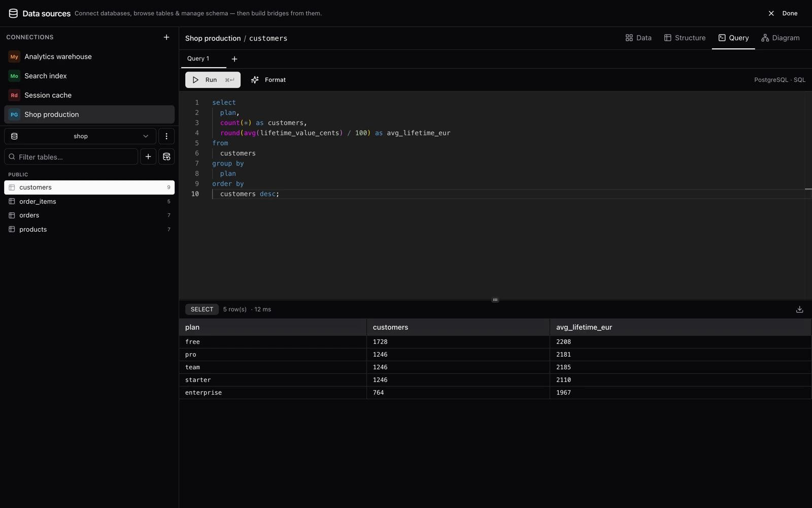812x508 pixels.
Task: Switch to the Structure tab
Action: point(685,38)
